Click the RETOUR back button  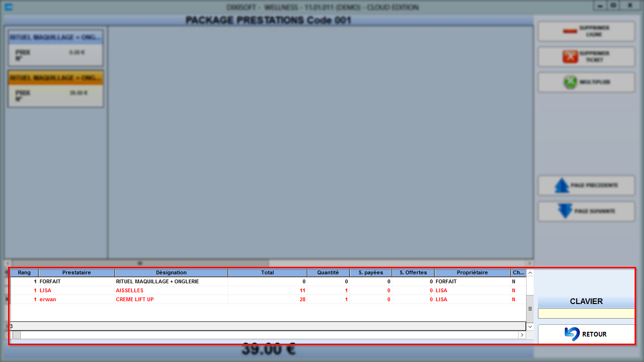point(586,334)
